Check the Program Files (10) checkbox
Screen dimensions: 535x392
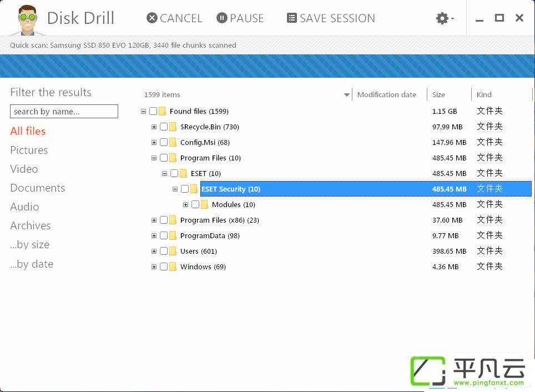(164, 158)
